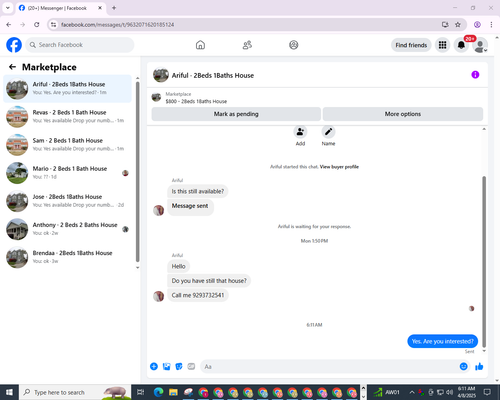Open the Windows Start menu

coord(9,392)
